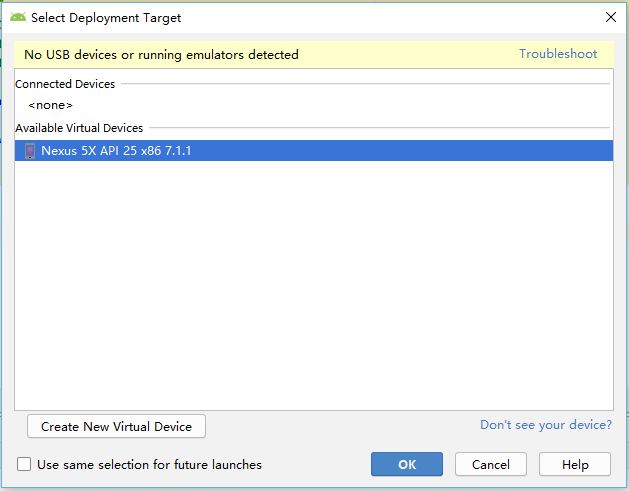Click the Available Virtual Devices section header
This screenshot has width=629, height=491.
coord(79,128)
